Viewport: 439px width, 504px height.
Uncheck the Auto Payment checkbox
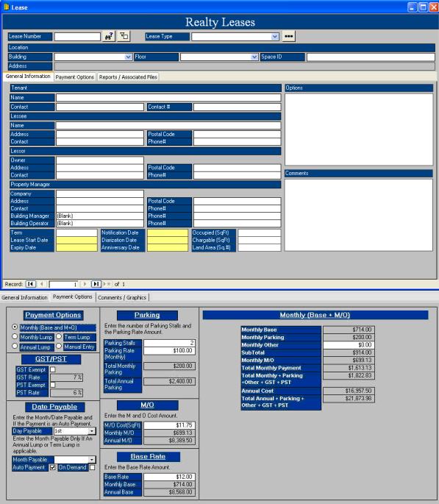click(53, 468)
